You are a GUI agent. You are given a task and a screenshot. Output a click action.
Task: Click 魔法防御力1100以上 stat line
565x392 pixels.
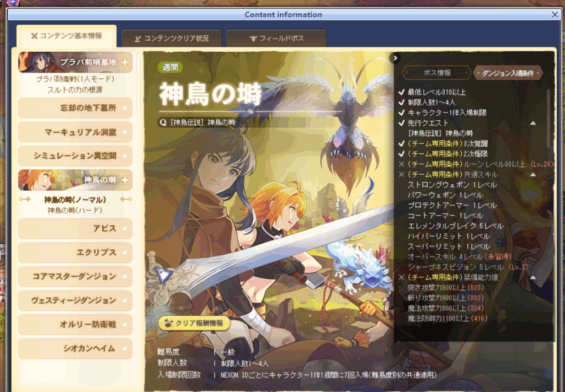[x=447, y=319]
